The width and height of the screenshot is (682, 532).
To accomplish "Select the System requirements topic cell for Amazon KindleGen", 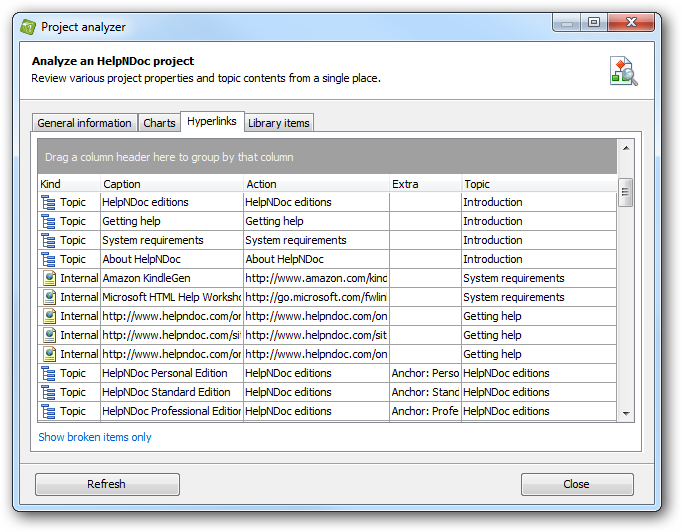I will (539, 278).
